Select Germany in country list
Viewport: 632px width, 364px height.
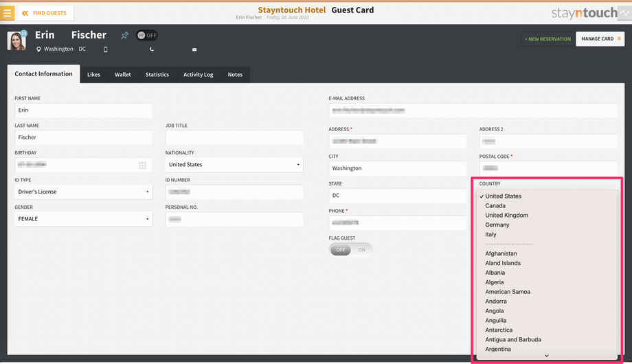547,225
